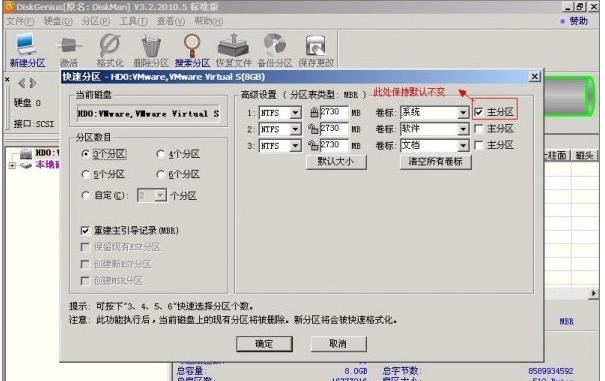Toggle Rebuild MBR (重建主引导记录) checkbox
Image resolution: width=605 pixels, height=381 pixels.
pyautogui.click(x=85, y=230)
